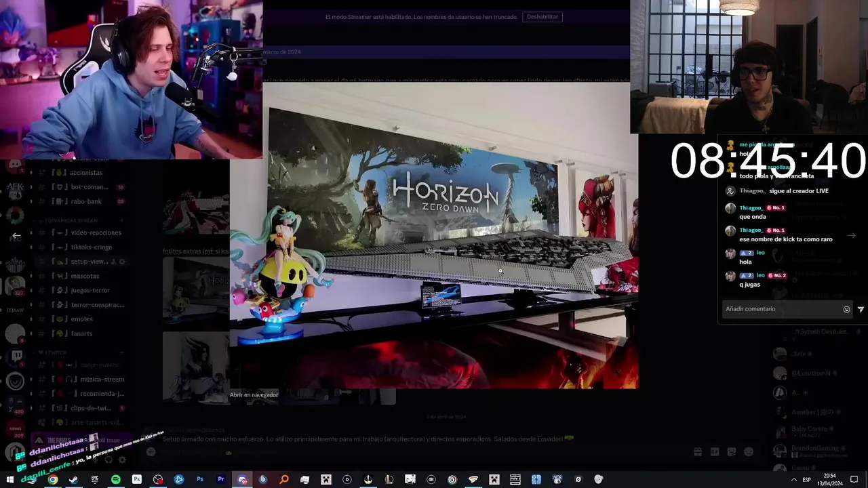This screenshot has width=868, height=488.
Task: Open the first Minecraft icon in taskbar
Action: [326, 480]
